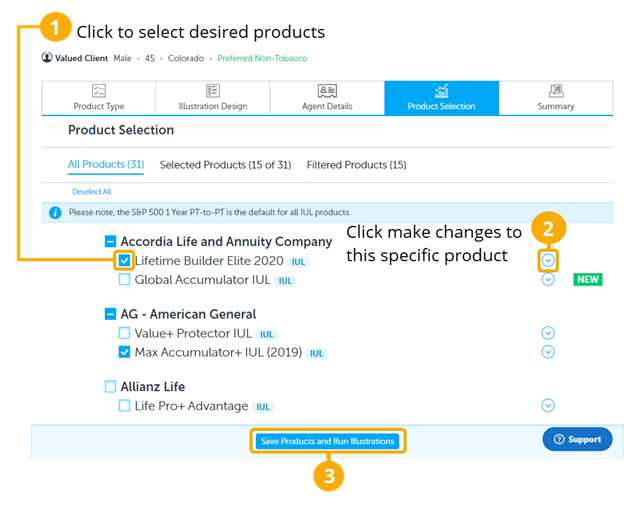Click the Accordia Life and Annuity Company label

(226, 241)
